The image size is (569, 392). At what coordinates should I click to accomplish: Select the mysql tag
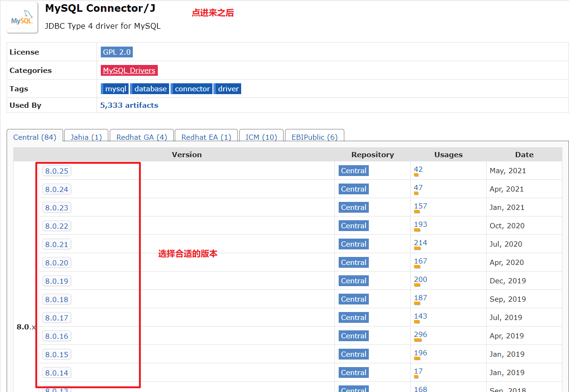tap(114, 88)
